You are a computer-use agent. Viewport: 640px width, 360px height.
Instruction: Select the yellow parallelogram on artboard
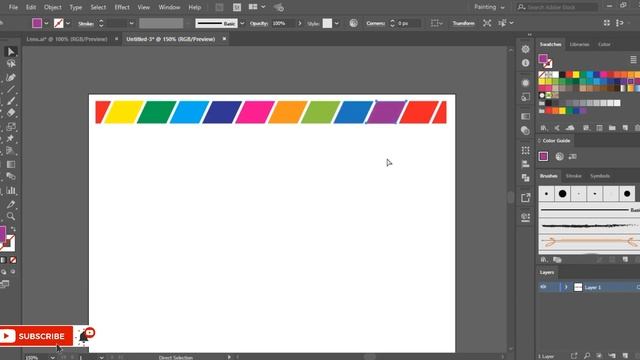click(x=124, y=112)
